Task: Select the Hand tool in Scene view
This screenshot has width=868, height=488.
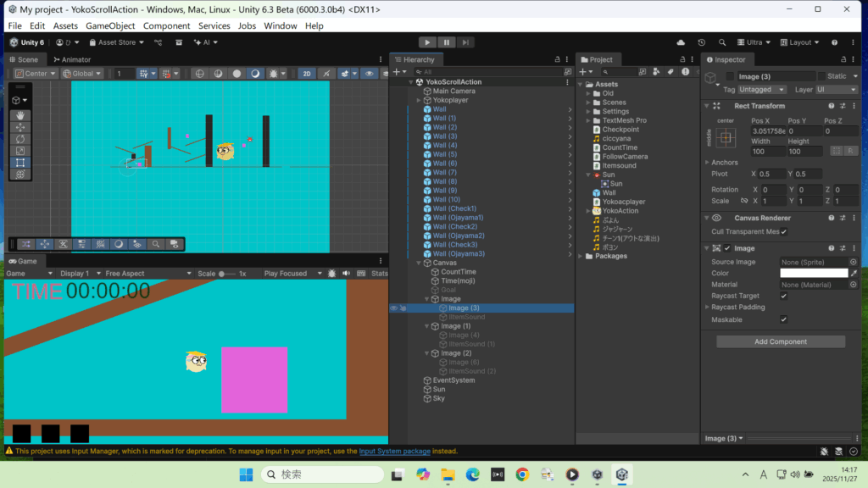Action: pos(20,115)
